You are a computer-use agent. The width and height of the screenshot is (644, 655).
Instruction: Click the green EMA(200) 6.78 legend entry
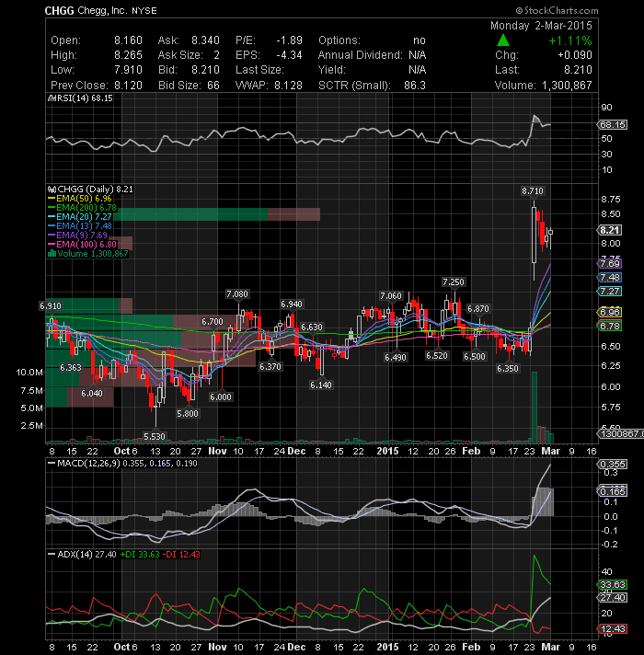point(82,208)
